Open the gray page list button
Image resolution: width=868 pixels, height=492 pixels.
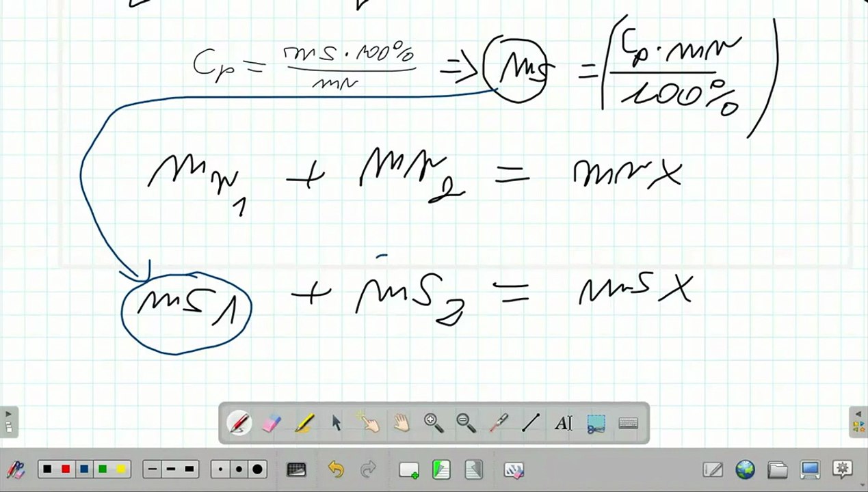(x=474, y=469)
